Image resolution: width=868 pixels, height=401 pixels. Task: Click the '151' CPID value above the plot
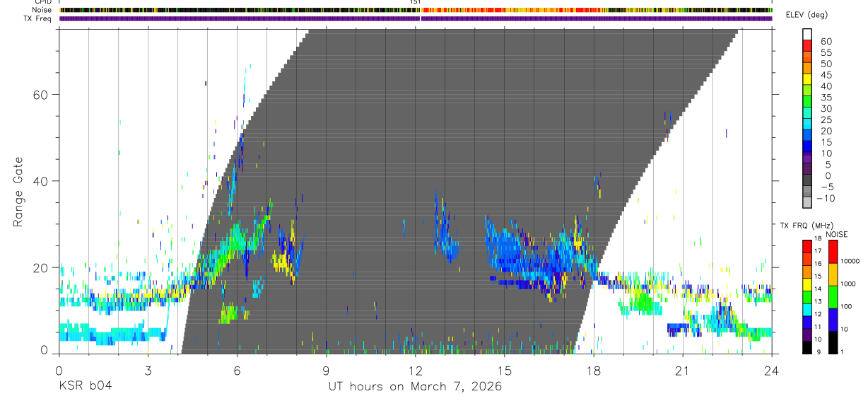coord(416,2)
